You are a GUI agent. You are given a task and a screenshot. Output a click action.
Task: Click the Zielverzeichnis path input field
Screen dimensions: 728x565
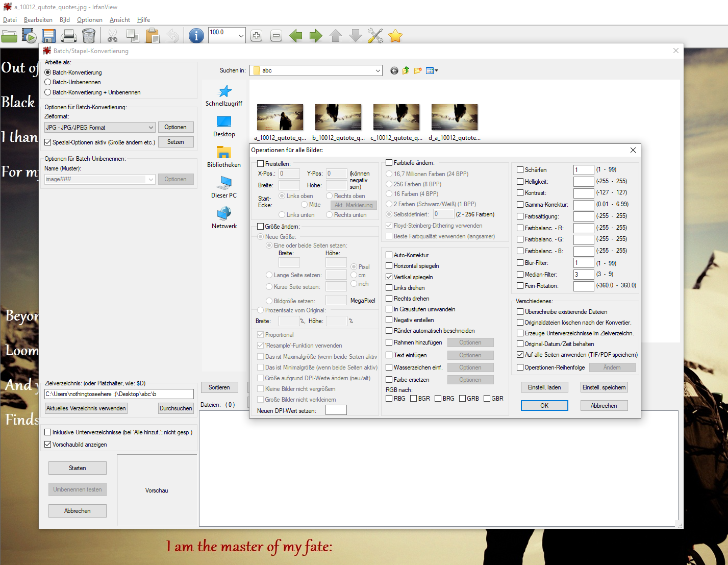tap(119, 394)
